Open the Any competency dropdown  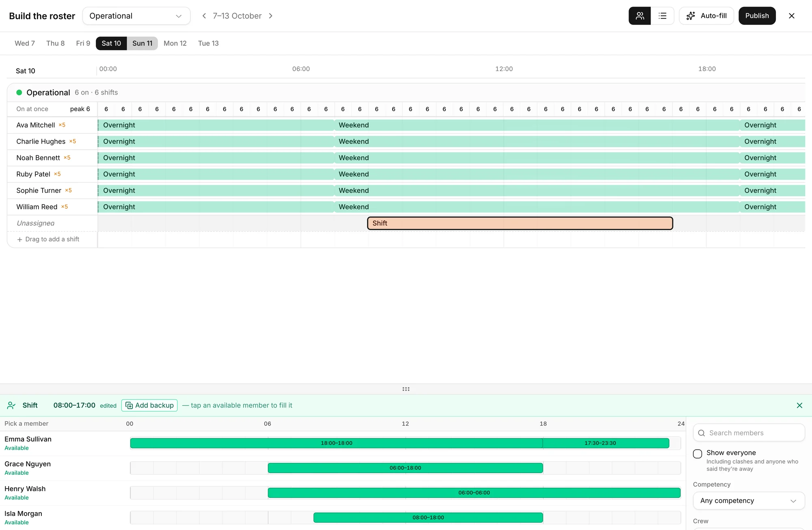749,501
